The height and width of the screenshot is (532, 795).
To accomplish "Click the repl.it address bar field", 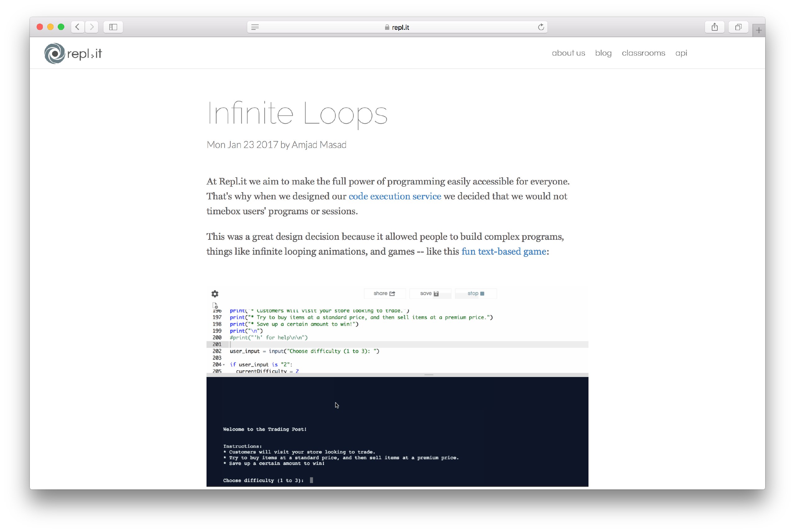I will 397,27.
